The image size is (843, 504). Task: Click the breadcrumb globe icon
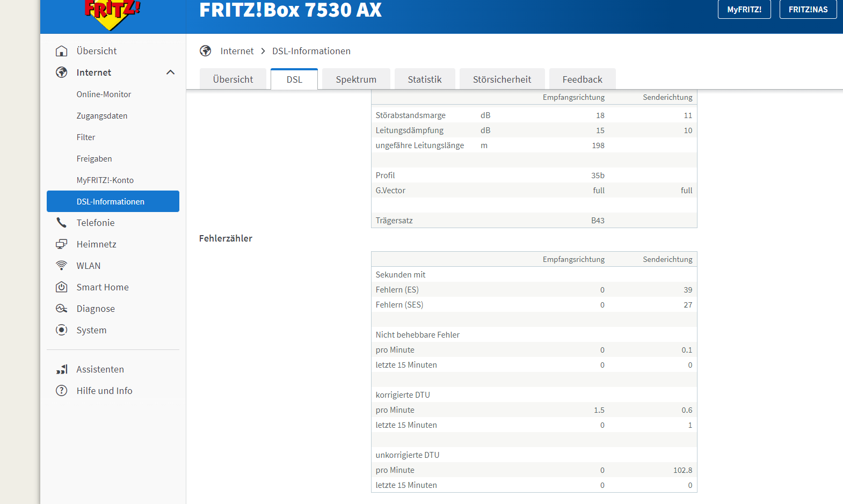(206, 51)
